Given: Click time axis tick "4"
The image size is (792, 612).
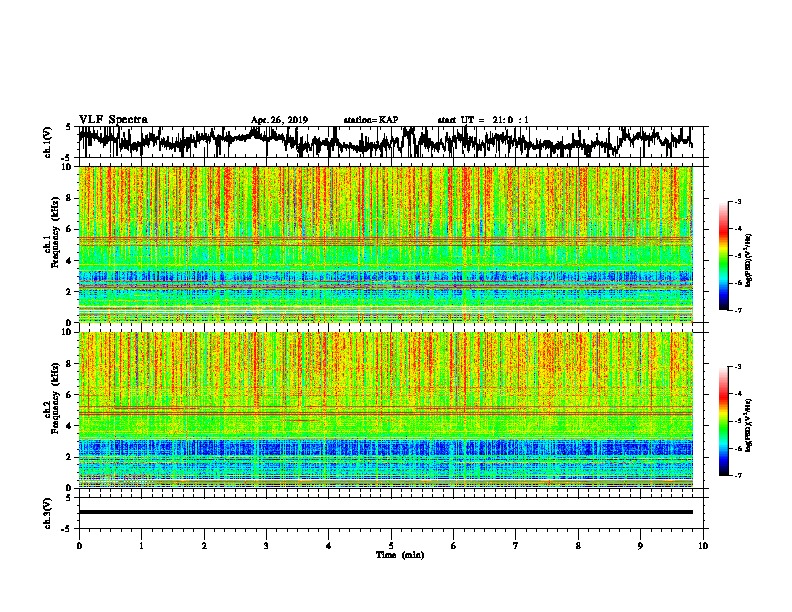Looking at the screenshot, I should (x=328, y=546).
